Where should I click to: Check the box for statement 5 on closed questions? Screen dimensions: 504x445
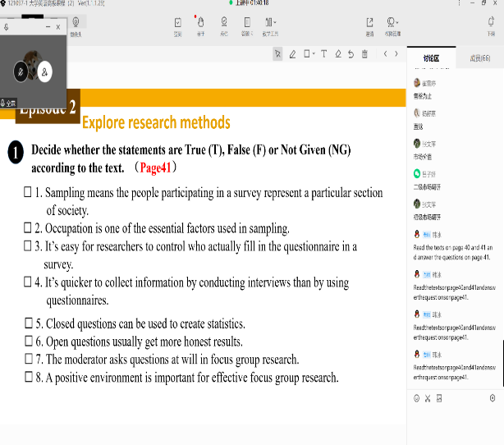(x=27, y=323)
